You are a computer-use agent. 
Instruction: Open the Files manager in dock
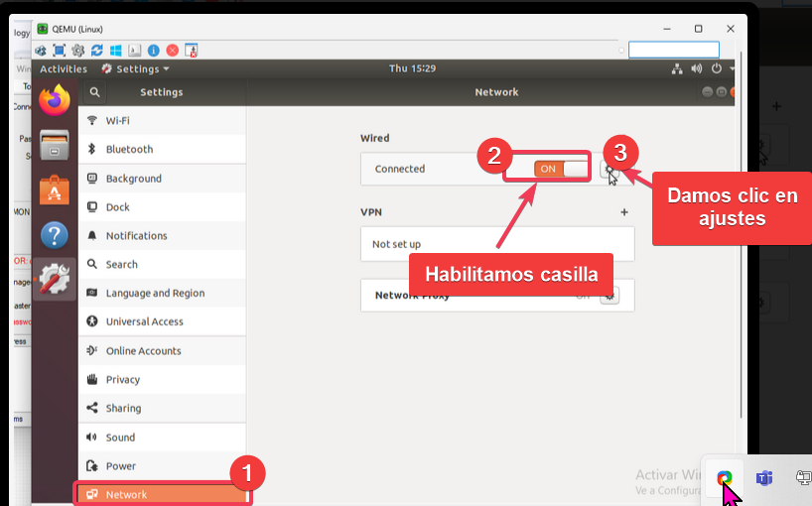(x=55, y=146)
